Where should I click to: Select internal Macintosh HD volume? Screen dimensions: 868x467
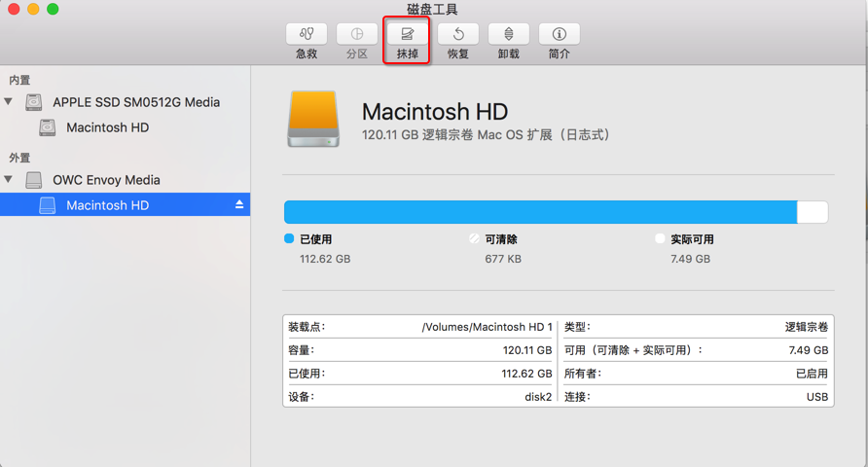(x=107, y=127)
